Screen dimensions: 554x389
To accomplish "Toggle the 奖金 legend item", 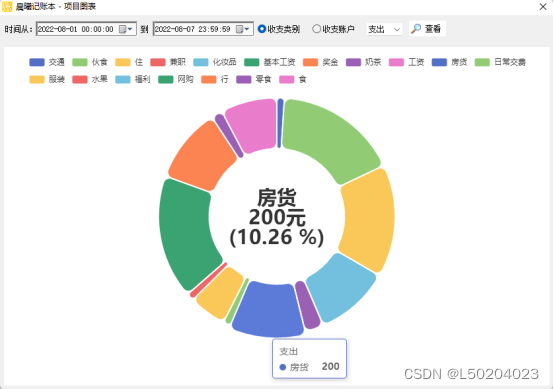I will pyautogui.click(x=321, y=62).
